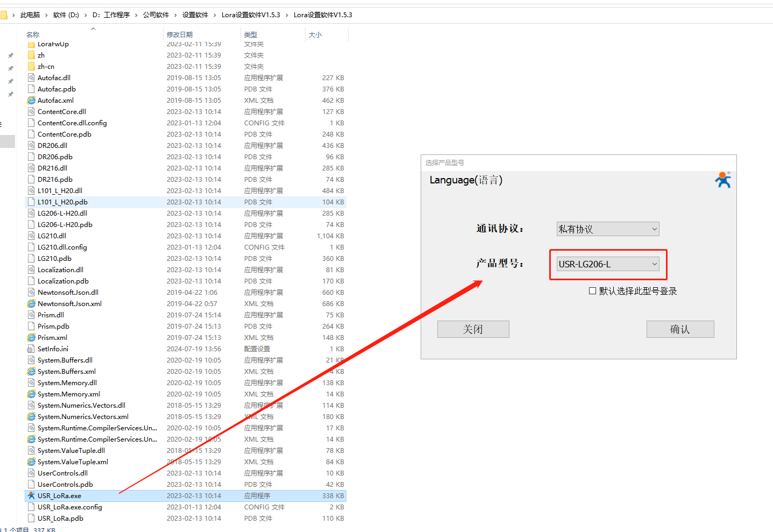Click the folder icon in the address bar

click(x=4, y=15)
